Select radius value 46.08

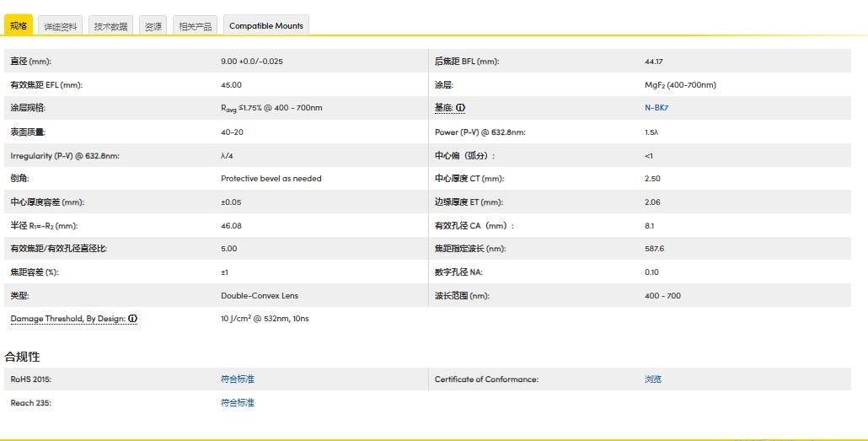(x=232, y=225)
